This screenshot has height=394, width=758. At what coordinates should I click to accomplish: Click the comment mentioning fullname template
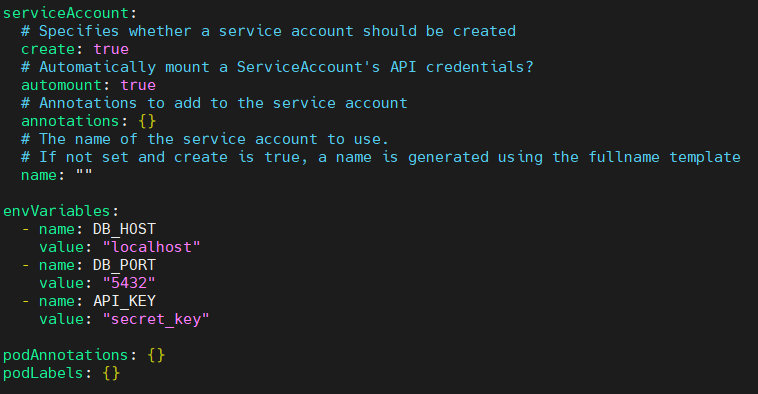point(380,157)
